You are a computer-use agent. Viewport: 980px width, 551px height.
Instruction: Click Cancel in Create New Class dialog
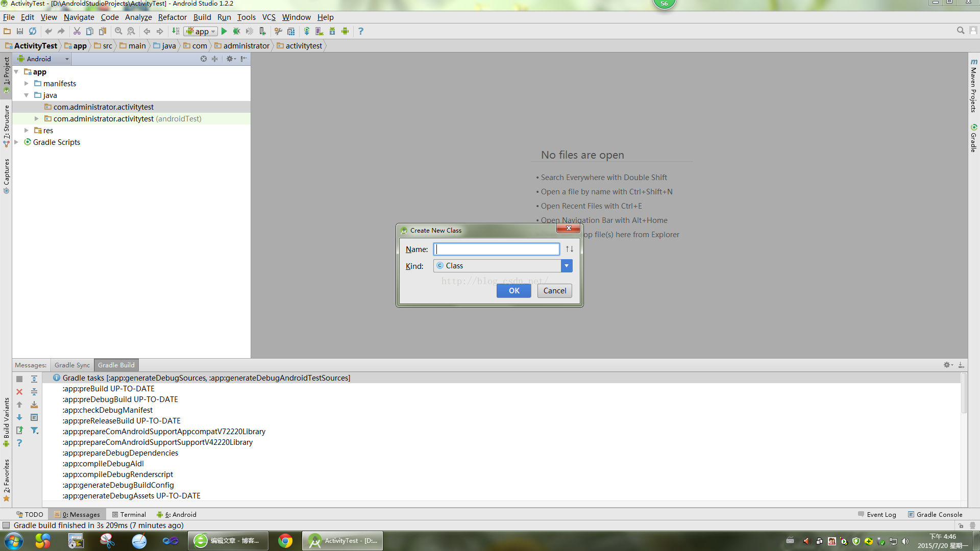coord(555,291)
